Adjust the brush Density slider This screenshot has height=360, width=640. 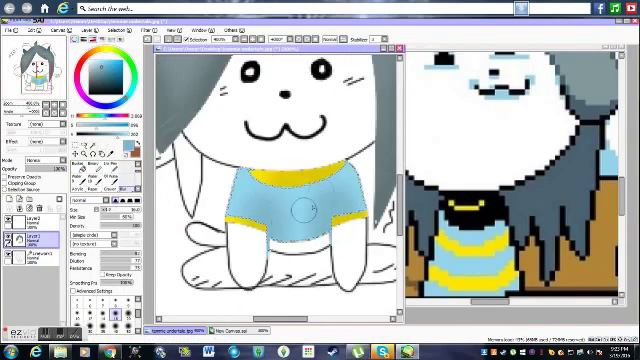120,225
